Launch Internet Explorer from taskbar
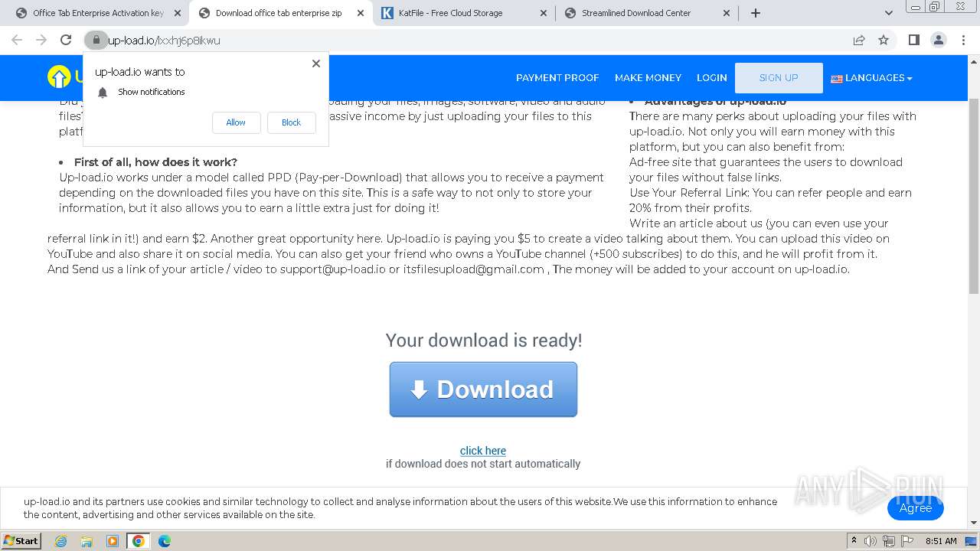Screen dimensions: 980x551 [60, 541]
